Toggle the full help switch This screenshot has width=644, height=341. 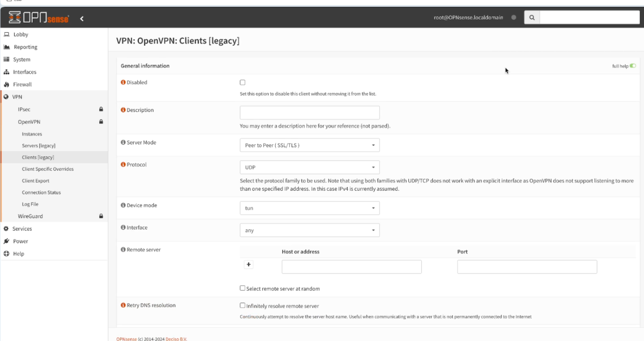(x=633, y=66)
